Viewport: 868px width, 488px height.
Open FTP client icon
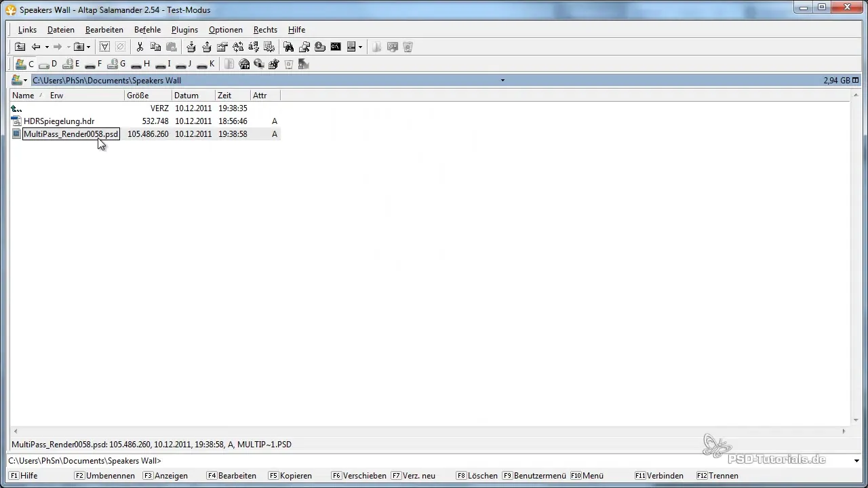tap(244, 64)
